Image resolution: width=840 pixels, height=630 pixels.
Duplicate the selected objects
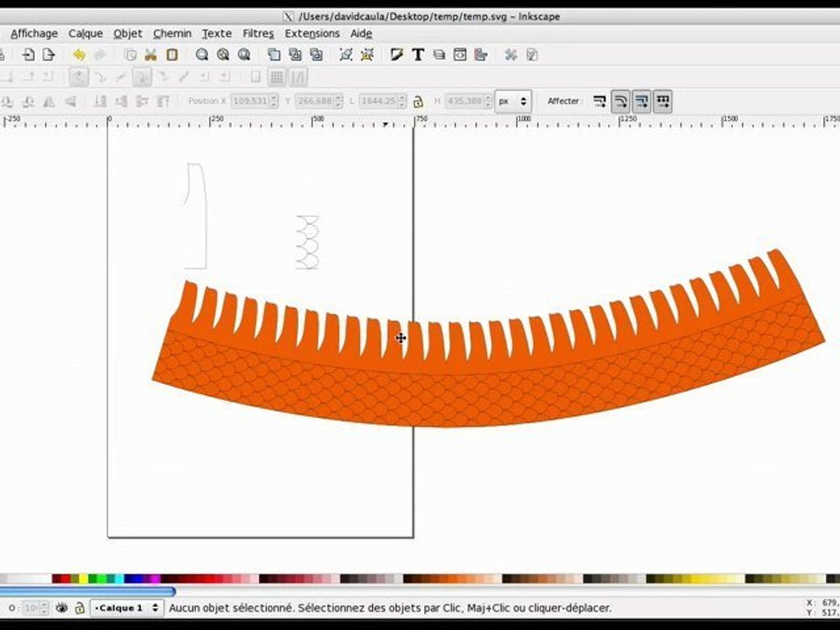point(274,54)
